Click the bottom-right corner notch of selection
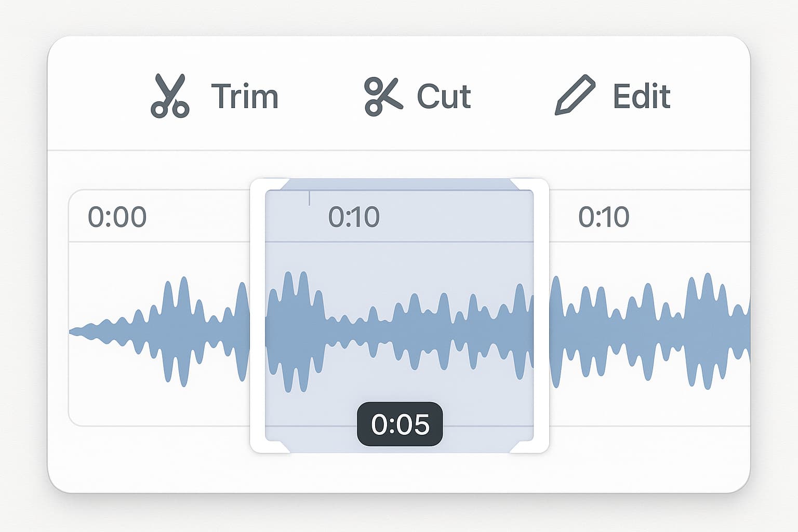 point(516,447)
